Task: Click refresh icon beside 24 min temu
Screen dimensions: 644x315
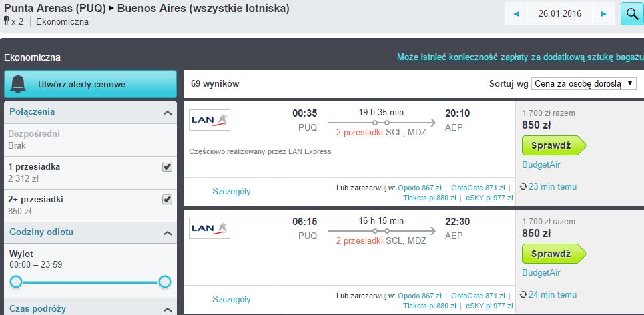Action: (523, 295)
